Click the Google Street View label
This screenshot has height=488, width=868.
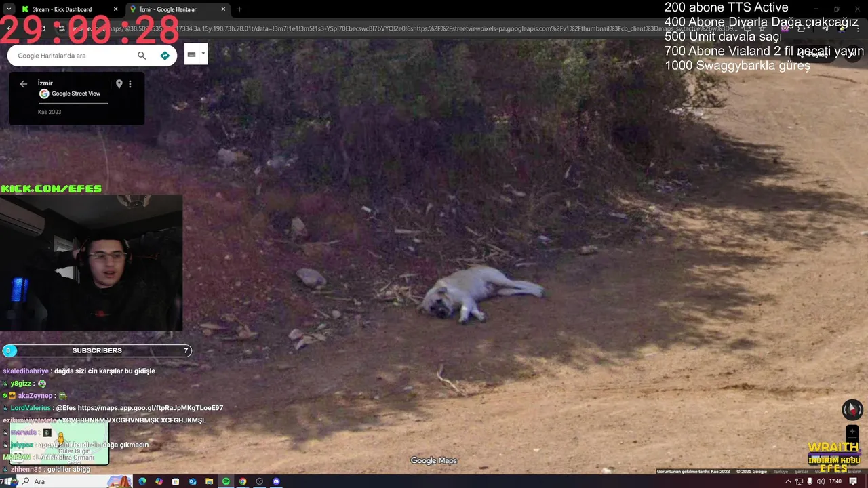(76, 94)
